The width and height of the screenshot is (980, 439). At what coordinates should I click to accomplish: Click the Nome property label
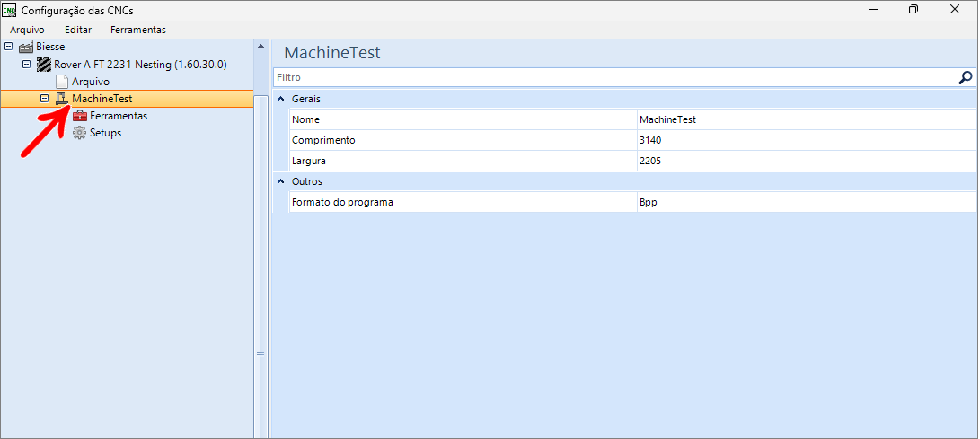point(305,119)
